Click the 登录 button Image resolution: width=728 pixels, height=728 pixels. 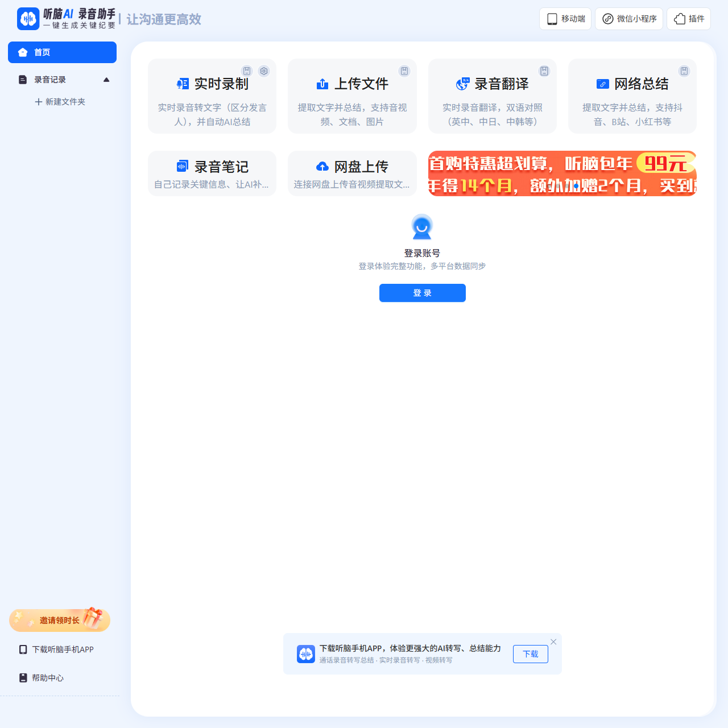click(422, 293)
